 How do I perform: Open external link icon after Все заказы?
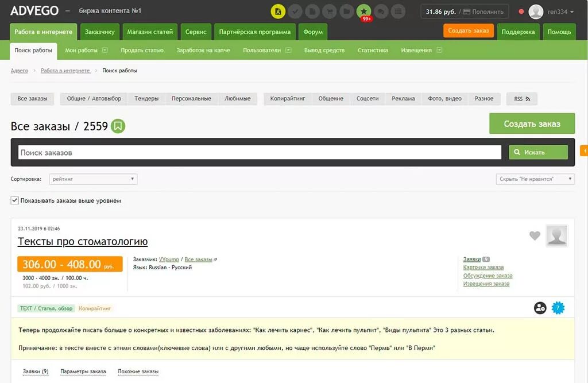coord(215,260)
